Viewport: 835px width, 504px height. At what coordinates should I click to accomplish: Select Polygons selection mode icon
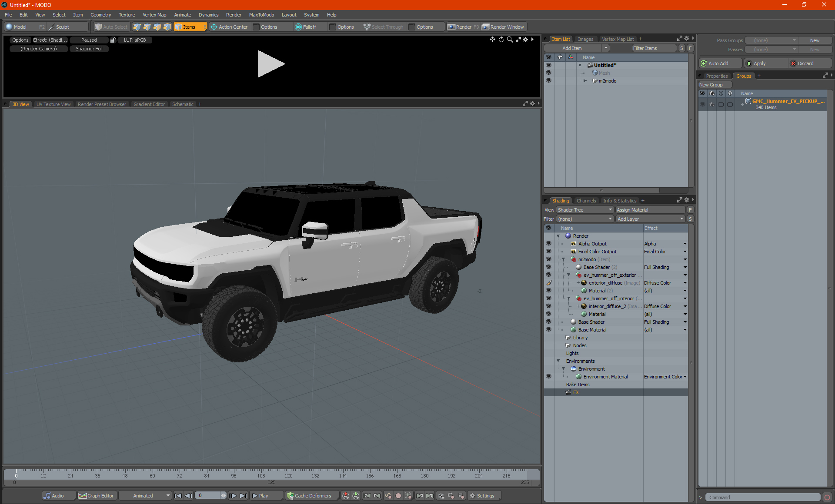click(x=157, y=27)
